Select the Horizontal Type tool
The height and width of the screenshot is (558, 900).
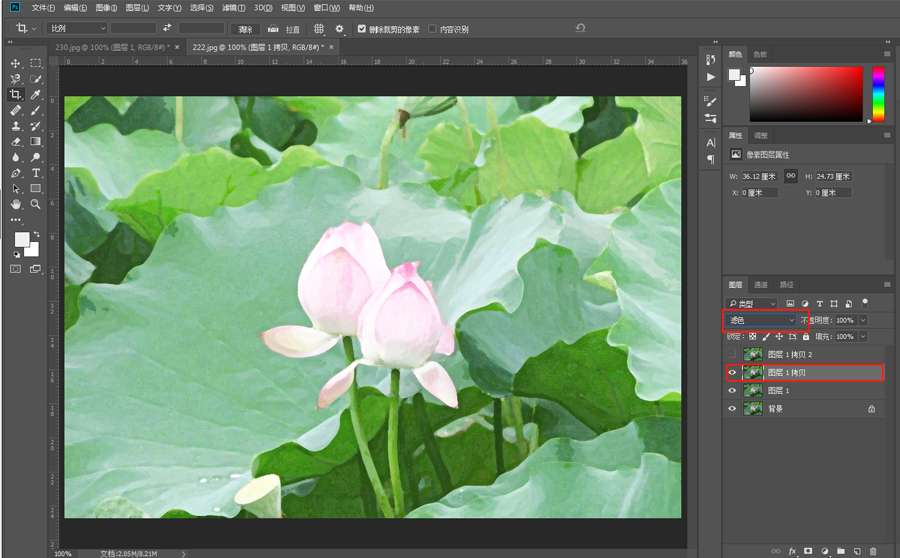coord(36,173)
